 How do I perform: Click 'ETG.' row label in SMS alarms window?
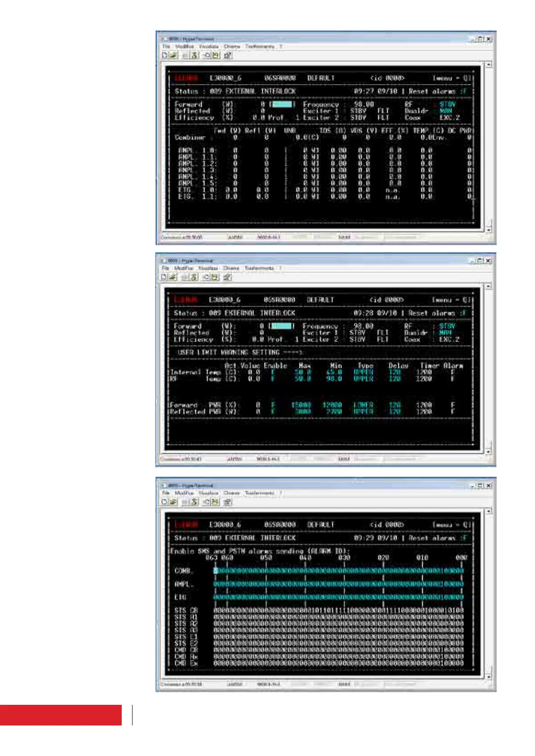[181, 598]
